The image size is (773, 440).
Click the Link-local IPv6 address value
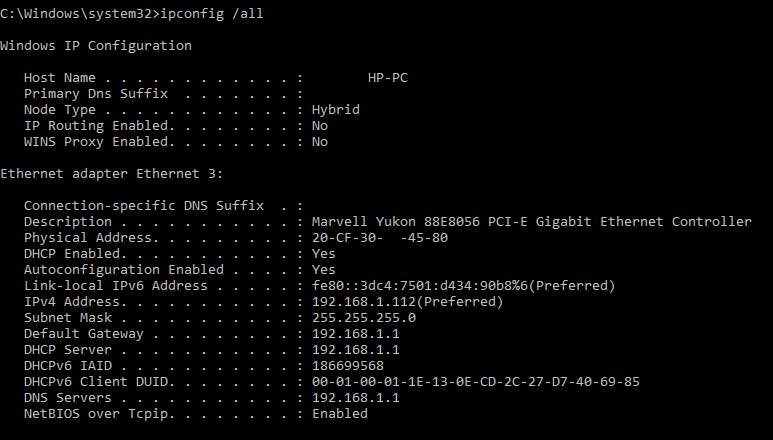click(463, 285)
